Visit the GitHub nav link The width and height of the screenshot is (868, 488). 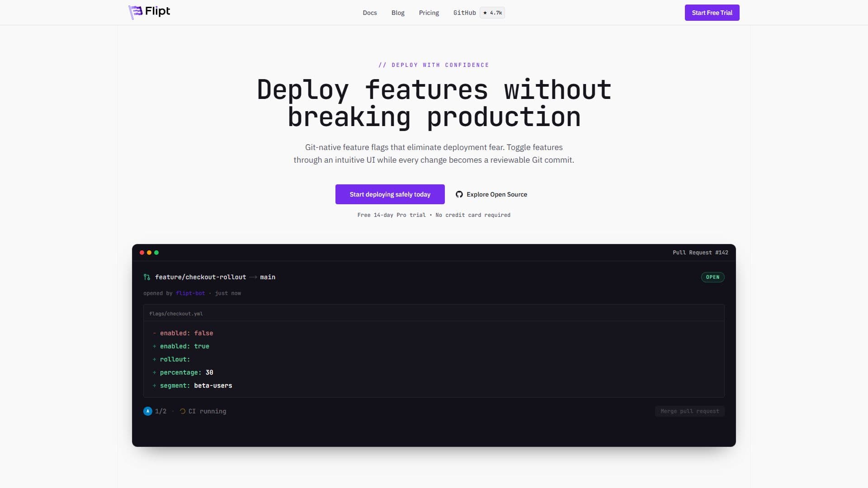click(x=465, y=13)
